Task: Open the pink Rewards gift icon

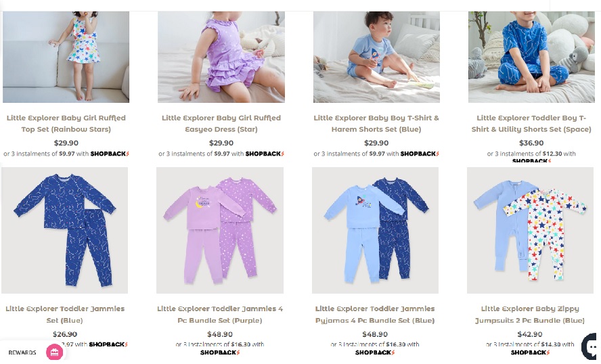Action: 54,352
